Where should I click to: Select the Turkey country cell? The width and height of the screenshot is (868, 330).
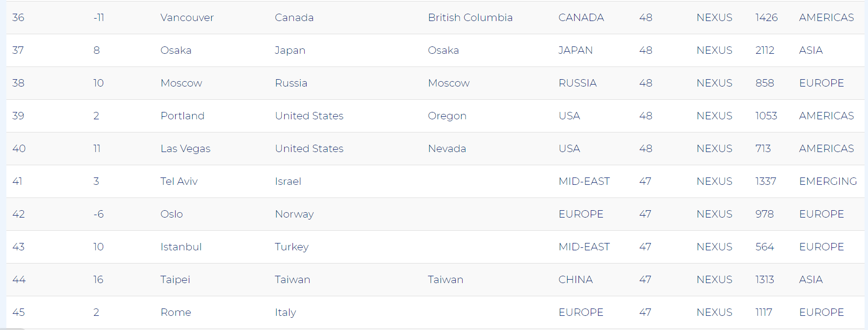[x=291, y=247]
